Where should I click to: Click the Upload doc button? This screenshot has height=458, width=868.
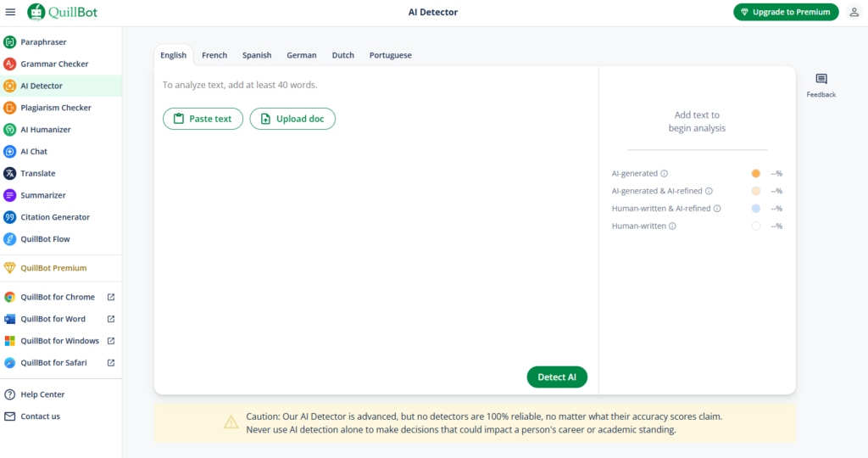292,119
